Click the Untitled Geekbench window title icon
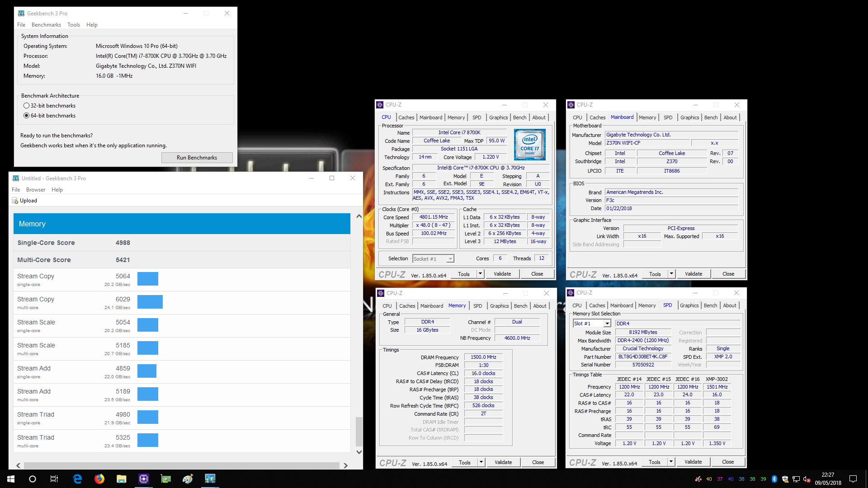Viewport: 868px width, 488px height. 16,178
